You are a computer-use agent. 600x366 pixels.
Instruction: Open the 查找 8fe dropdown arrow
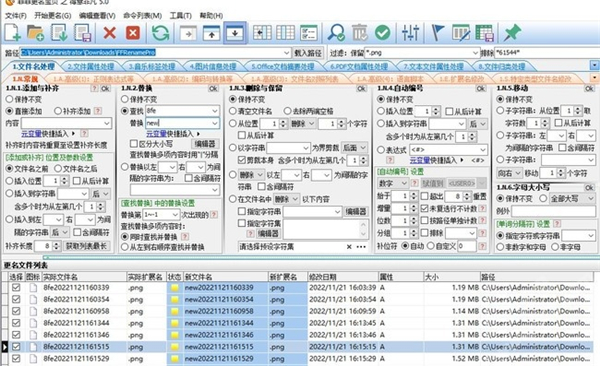pyautogui.click(x=215, y=111)
